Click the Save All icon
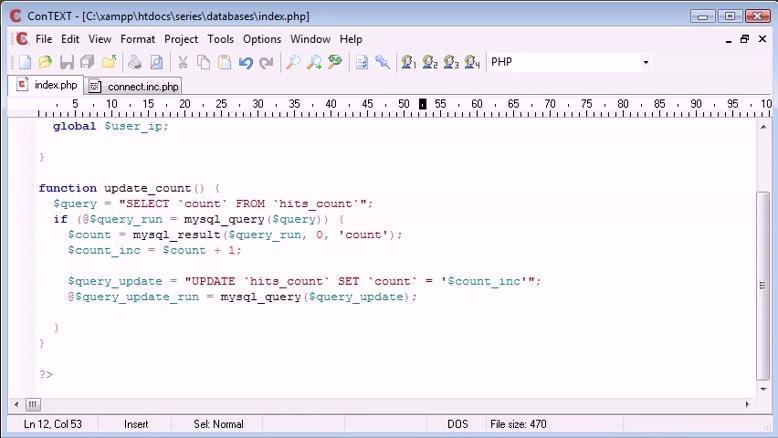Image resolution: width=778 pixels, height=438 pixels. pos(87,62)
